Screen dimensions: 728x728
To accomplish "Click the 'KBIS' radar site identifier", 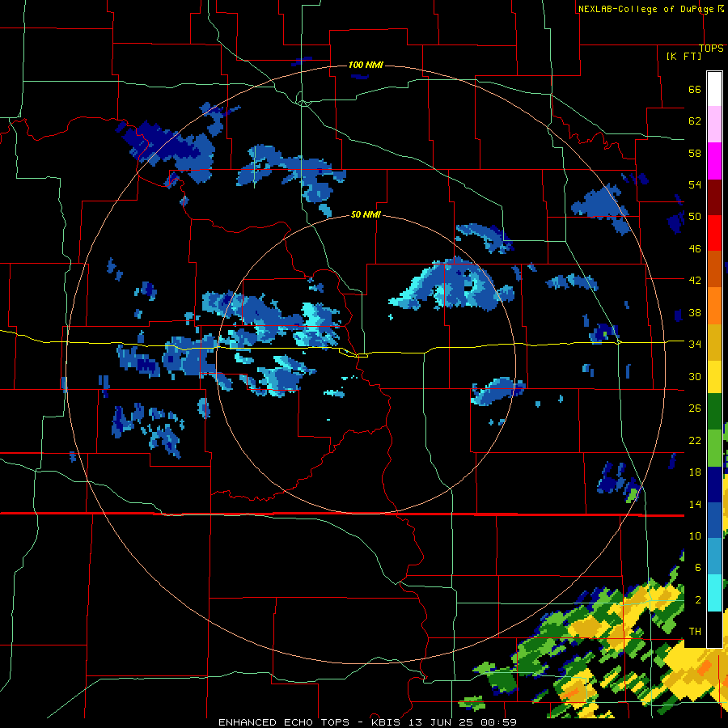I will point(388,722).
